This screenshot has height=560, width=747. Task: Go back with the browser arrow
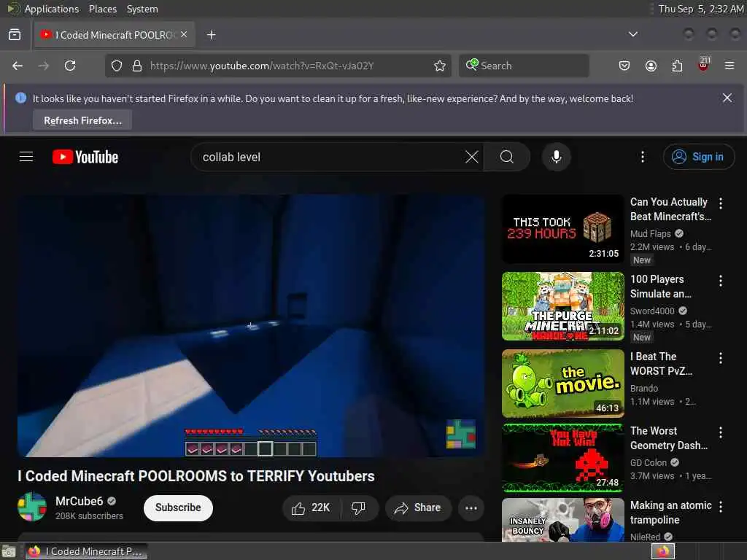(x=18, y=66)
